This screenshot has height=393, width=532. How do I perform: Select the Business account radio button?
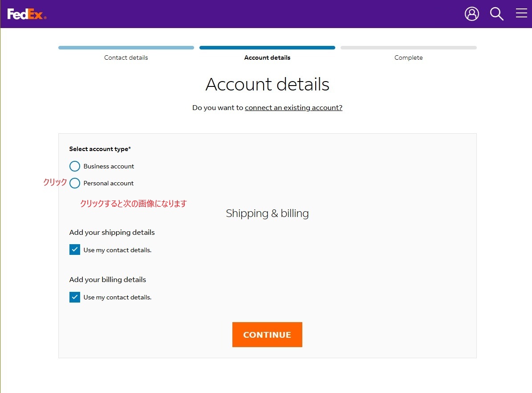(75, 166)
